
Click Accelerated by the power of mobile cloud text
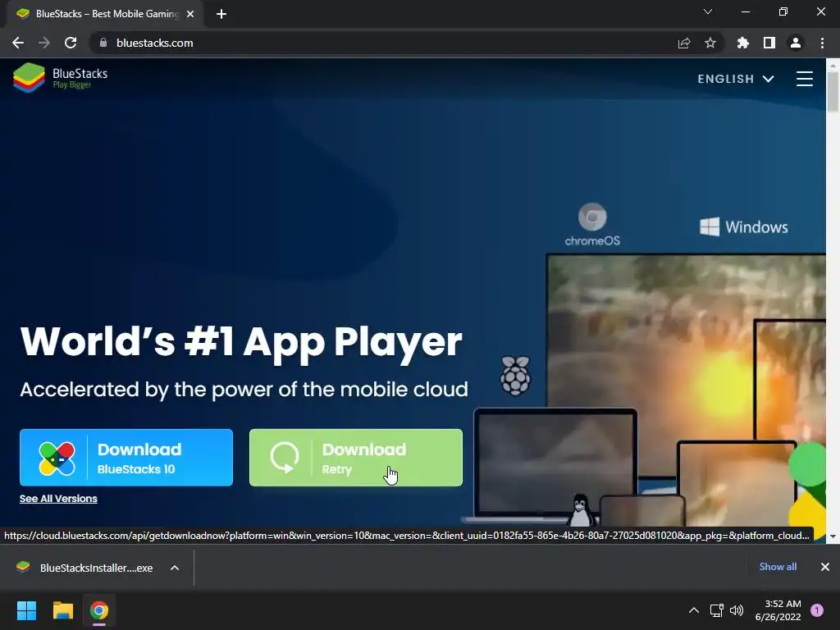coord(244,390)
